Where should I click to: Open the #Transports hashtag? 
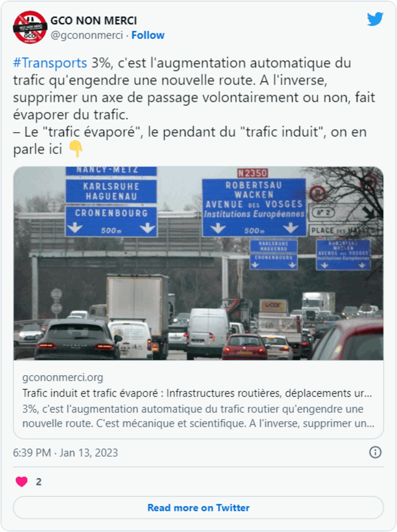50,63
